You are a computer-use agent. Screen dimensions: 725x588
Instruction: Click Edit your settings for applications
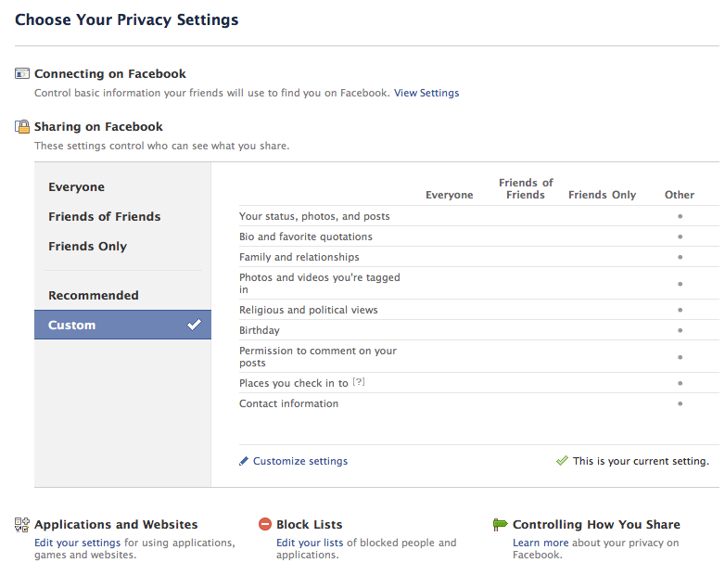tap(77, 543)
